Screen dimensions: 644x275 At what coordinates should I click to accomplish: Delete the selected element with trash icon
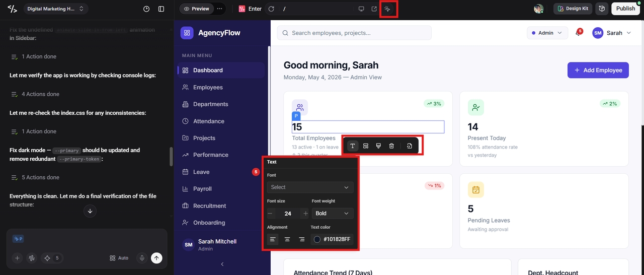coord(391,146)
